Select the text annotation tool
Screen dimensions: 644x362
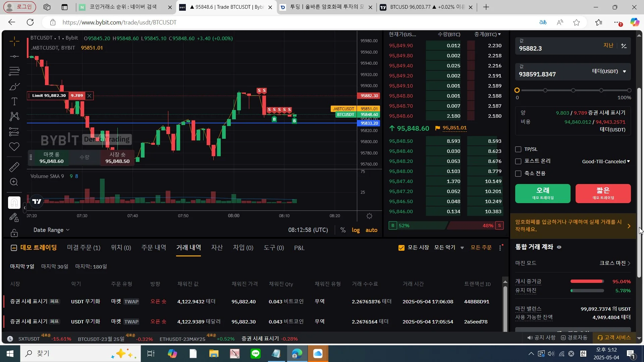pos(14,102)
